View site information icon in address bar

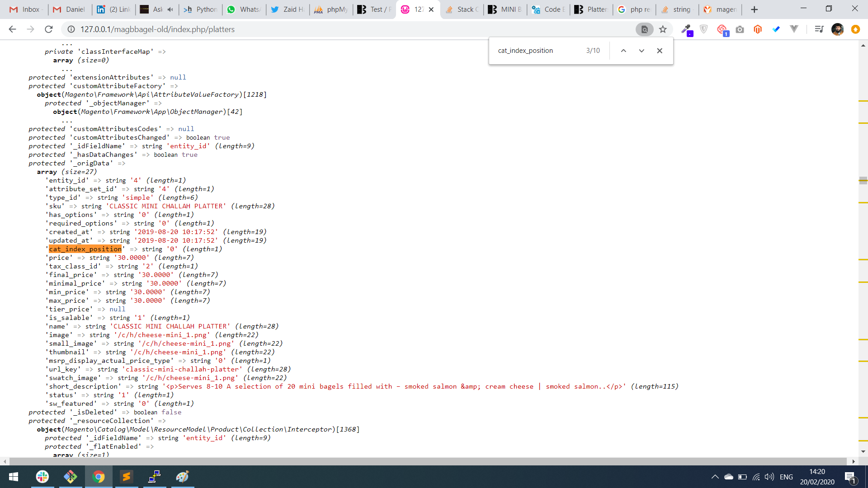tap(71, 29)
